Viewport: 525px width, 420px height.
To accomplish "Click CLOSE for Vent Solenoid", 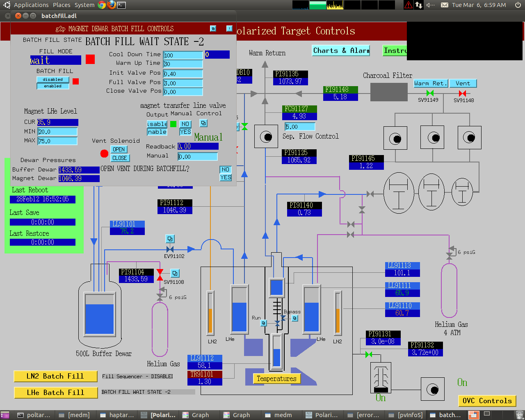I will [120, 158].
